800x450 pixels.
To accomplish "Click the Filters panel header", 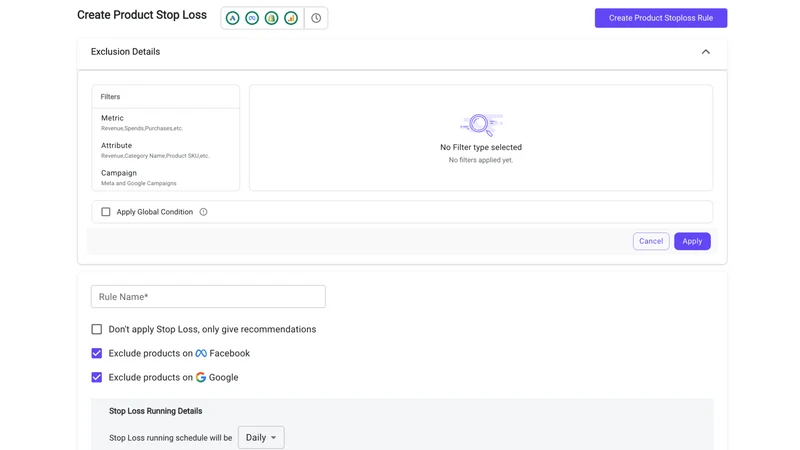I will tap(165, 96).
